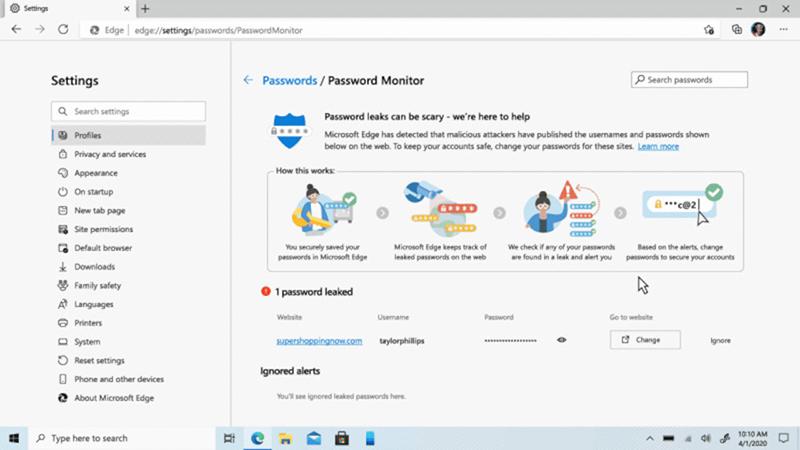Open the supershoppingnow.com website link
800x450 pixels.
[x=319, y=340]
